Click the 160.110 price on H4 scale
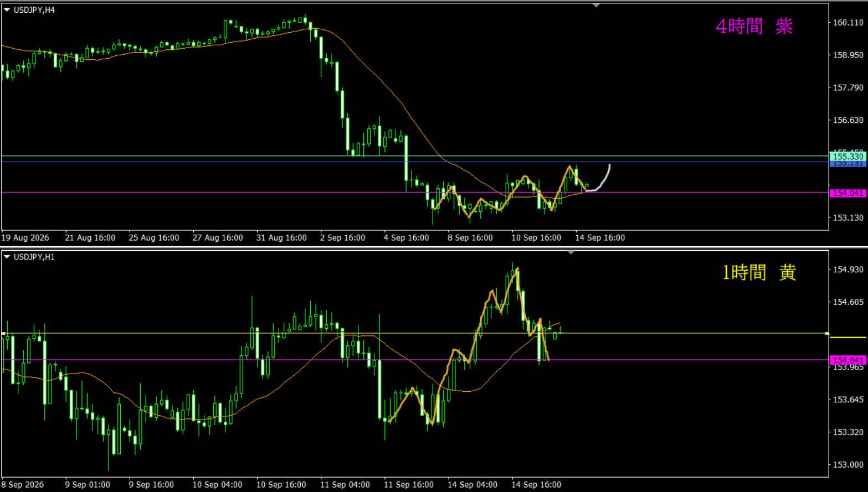This screenshot has width=868, height=492. pos(848,23)
